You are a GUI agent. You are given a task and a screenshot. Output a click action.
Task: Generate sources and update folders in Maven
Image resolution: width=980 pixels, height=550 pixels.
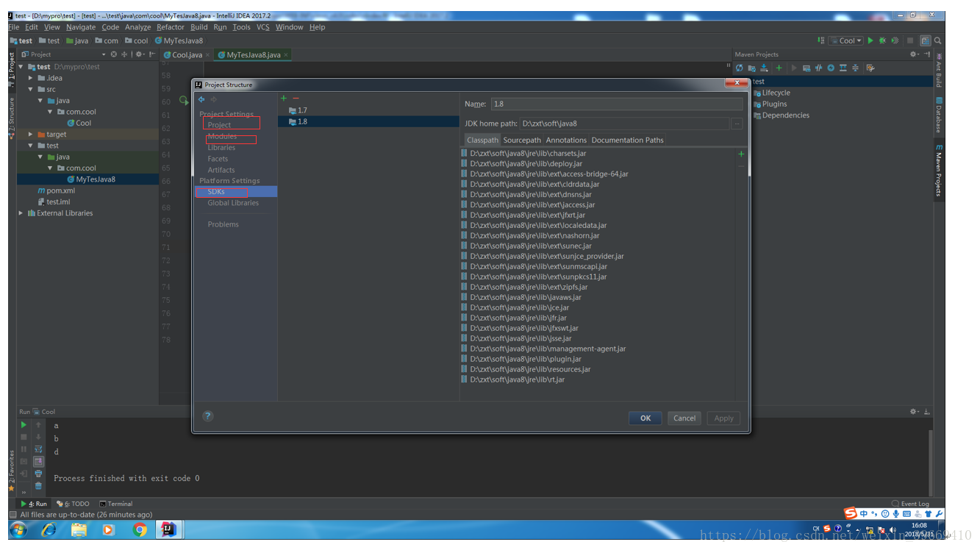pos(752,68)
